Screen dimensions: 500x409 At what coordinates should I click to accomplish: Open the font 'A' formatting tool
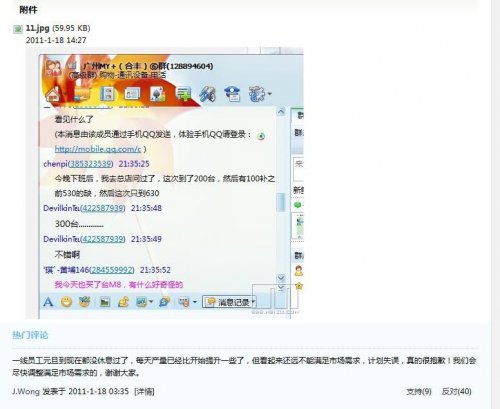[x=48, y=302]
